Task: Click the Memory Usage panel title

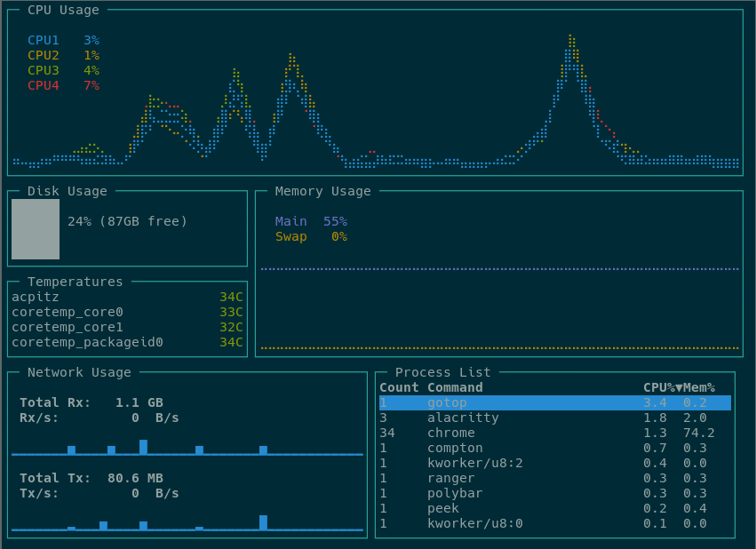Action: click(322, 191)
